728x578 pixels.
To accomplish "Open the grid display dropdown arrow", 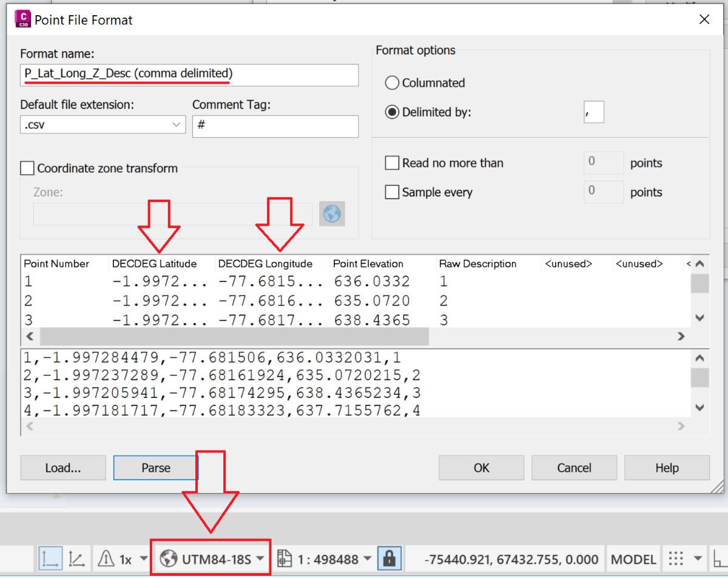I will pyautogui.click(x=698, y=559).
